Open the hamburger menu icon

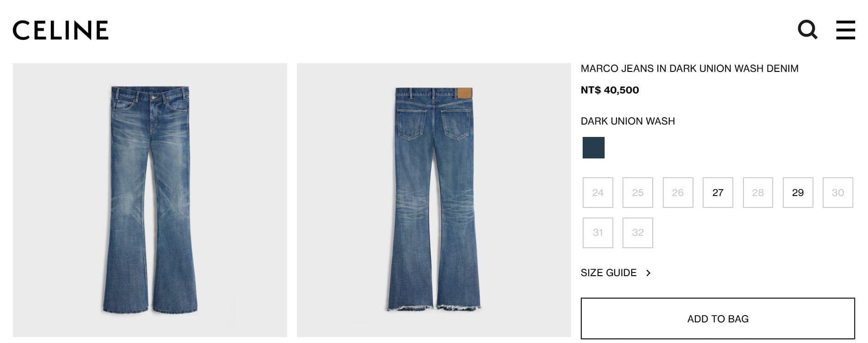click(x=845, y=30)
